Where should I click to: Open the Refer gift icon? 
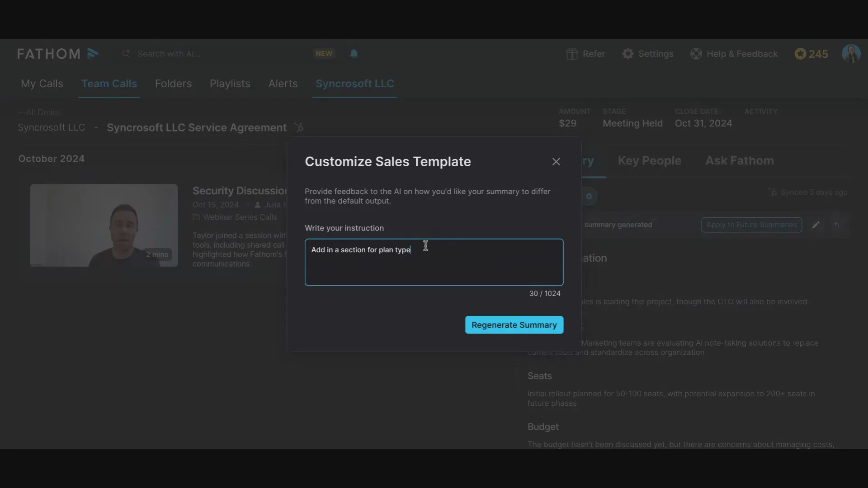[572, 54]
